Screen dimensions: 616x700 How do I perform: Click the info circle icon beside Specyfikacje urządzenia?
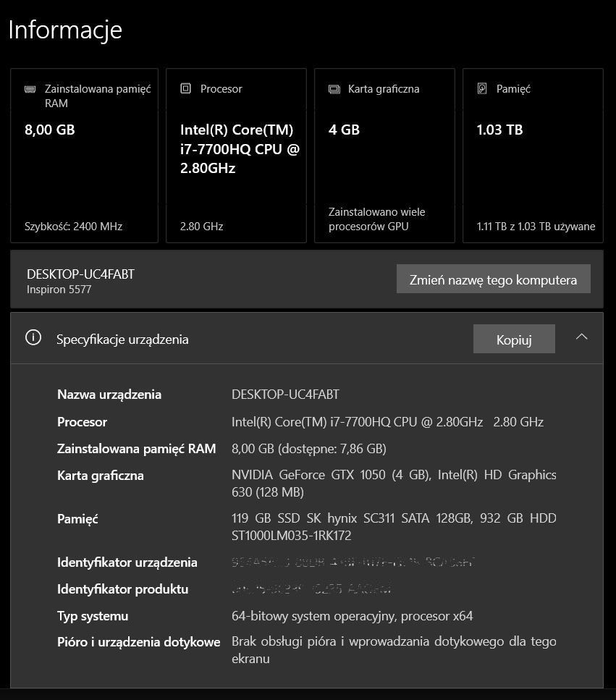point(33,337)
